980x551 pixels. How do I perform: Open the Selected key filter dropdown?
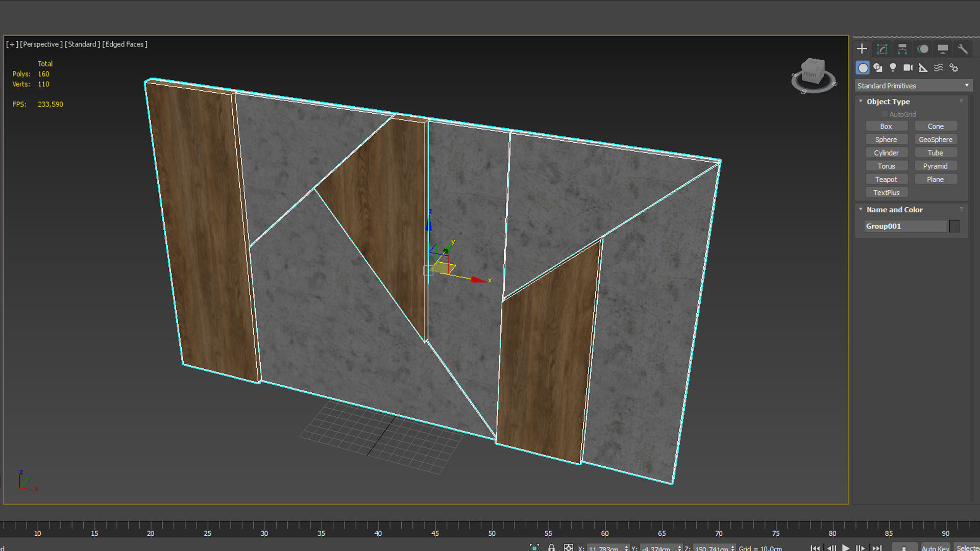(x=967, y=548)
